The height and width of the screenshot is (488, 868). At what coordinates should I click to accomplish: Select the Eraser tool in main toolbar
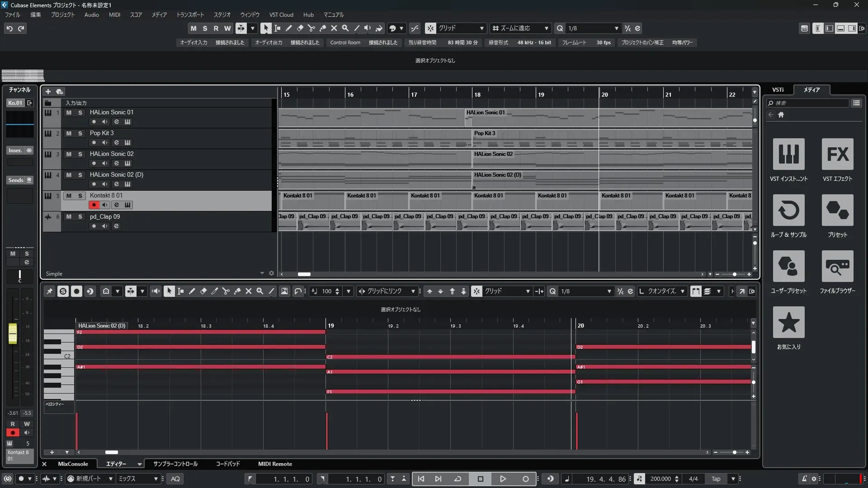(x=300, y=28)
